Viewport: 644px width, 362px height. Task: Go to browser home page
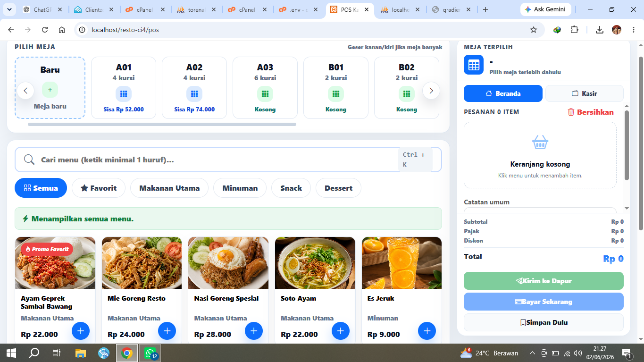pos(62,30)
